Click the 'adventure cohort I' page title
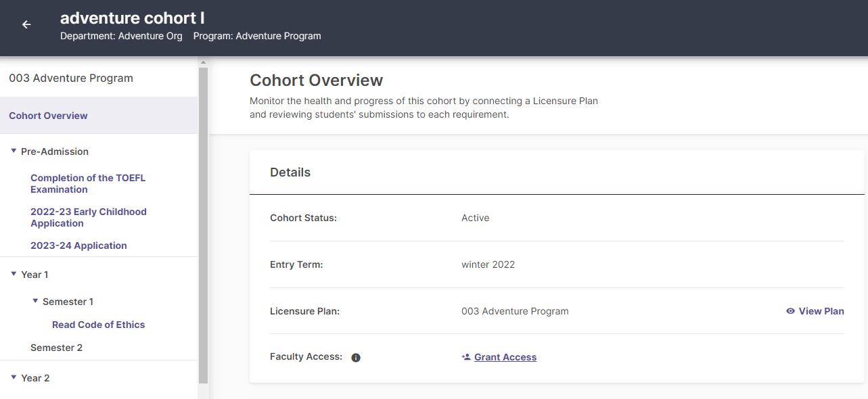Screen dimensions: 868x399 click(x=133, y=18)
